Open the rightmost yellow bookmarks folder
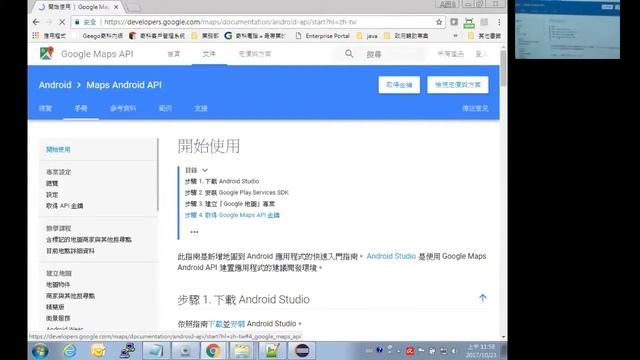Screen dimensions: 640x360 coord(484,36)
